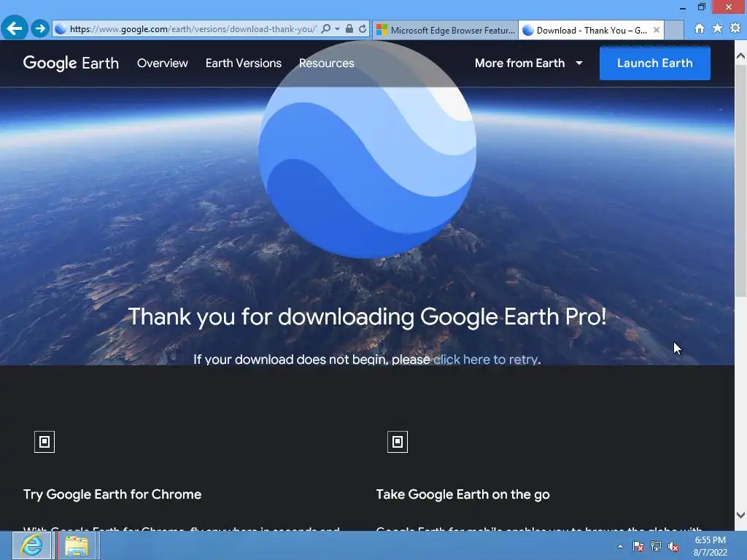Refresh the page with the reload icon
Image resolution: width=747 pixels, height=560 pixels.
(363, 29)
